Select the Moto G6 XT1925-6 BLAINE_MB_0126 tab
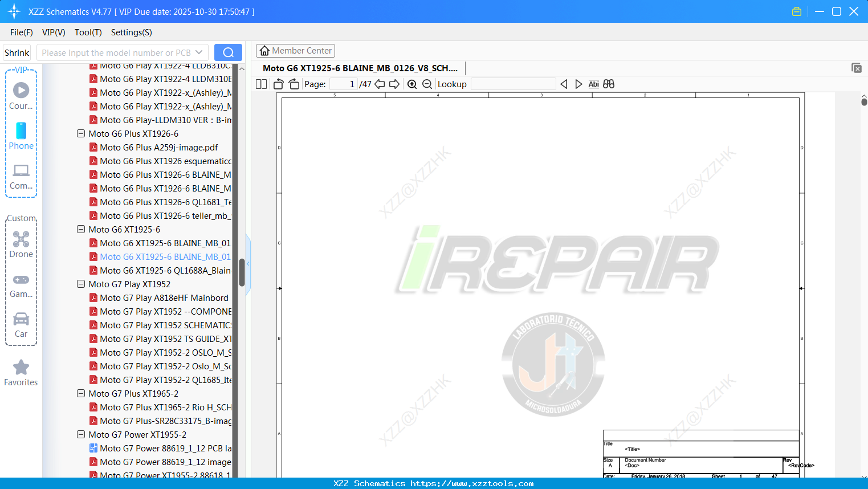The image size is (868, 489). point(360,68)
